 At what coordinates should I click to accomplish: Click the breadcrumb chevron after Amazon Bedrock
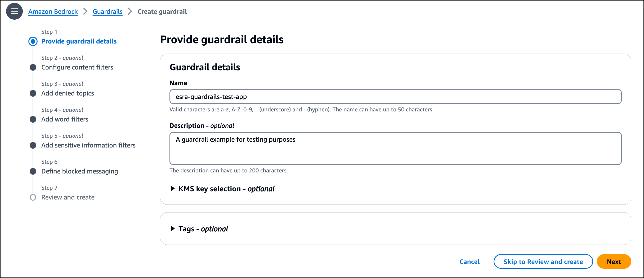85,11
